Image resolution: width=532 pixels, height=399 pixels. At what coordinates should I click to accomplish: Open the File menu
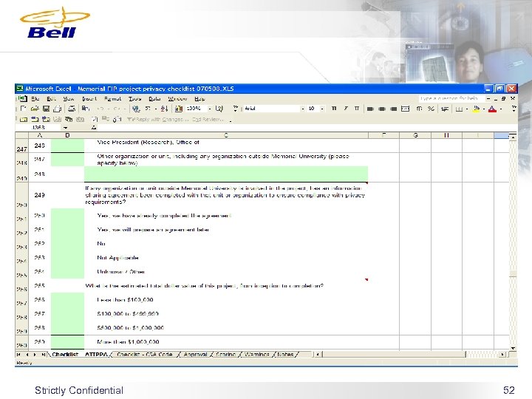(35, 99)
